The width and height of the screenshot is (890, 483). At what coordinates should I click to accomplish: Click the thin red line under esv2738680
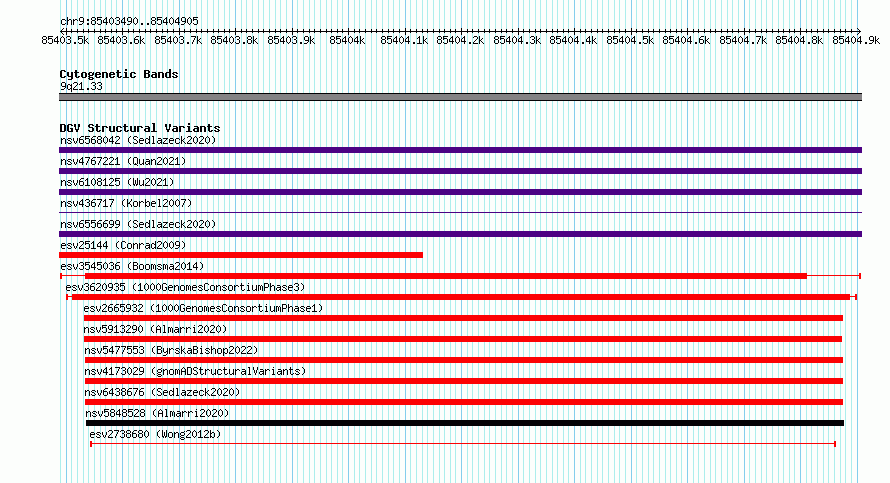[x=463, y=444]
